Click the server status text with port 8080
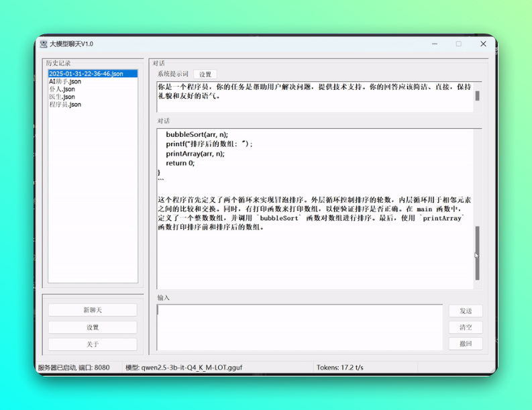The width and height of the screenshot is (532, 410). pyautogui.click(x=74, y=368)
